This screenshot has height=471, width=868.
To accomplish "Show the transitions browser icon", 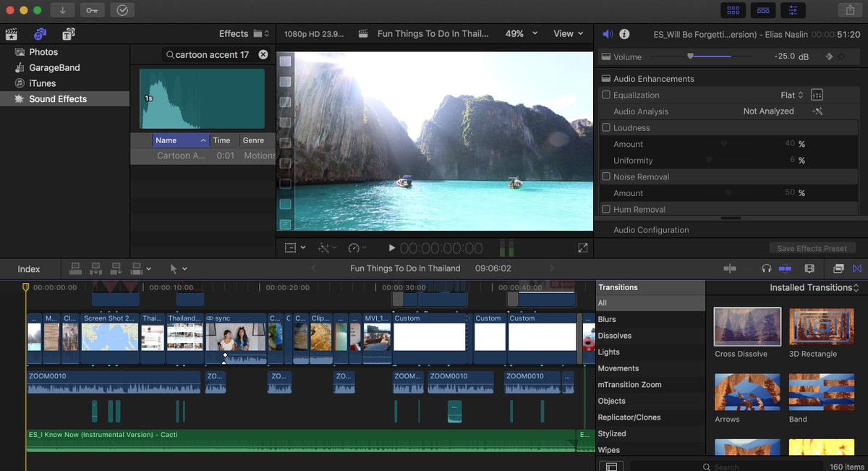I will (x=857, y=268).
